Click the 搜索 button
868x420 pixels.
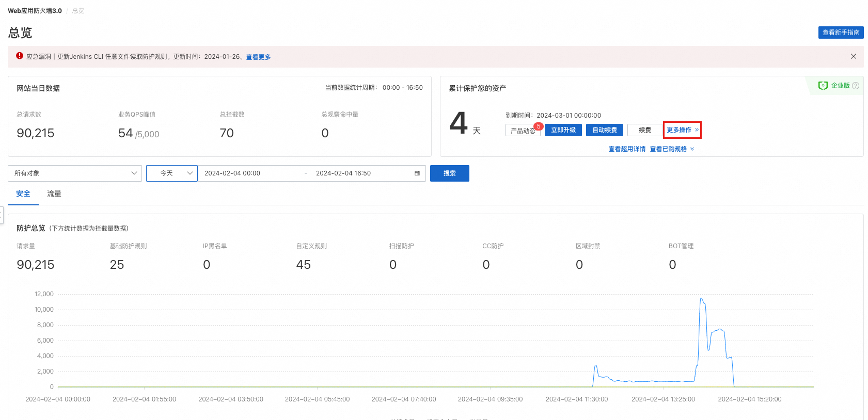(450, 173)
